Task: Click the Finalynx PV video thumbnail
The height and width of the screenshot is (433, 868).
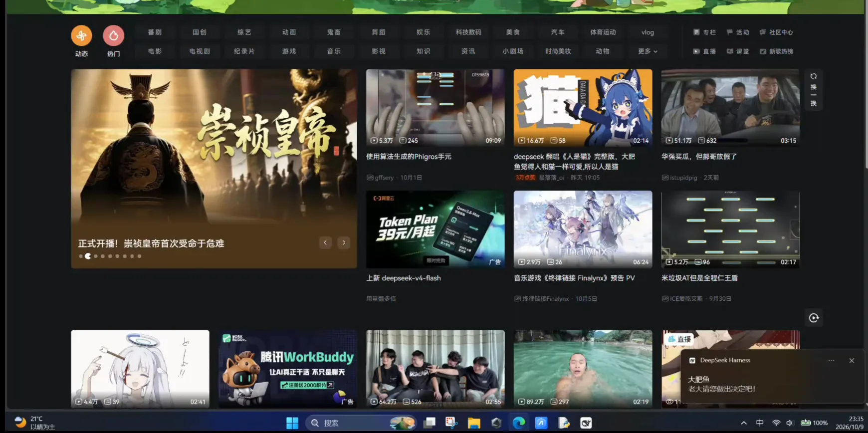Action: 583,229
